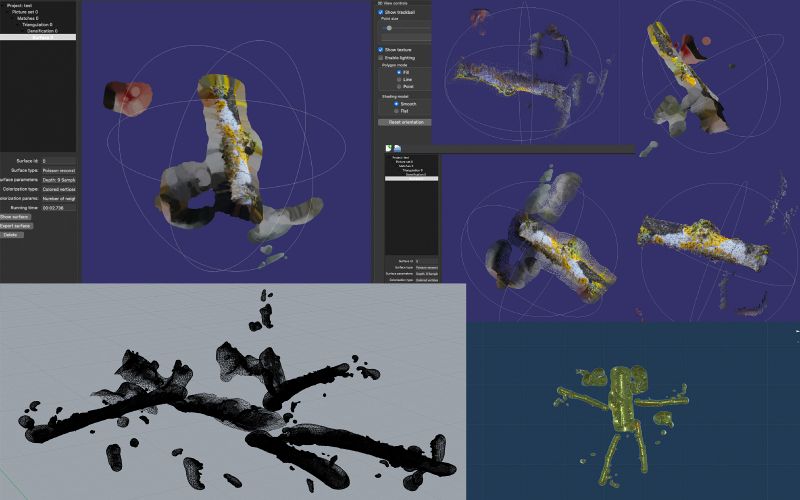Click the Reset orientation button
The image size is (800, 500).
pos(405,122)
